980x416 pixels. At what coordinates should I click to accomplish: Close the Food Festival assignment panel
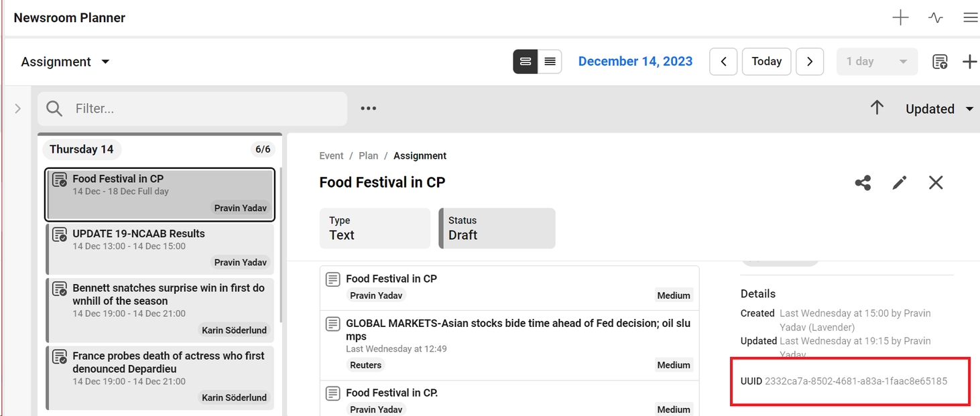tap(936, 183)
